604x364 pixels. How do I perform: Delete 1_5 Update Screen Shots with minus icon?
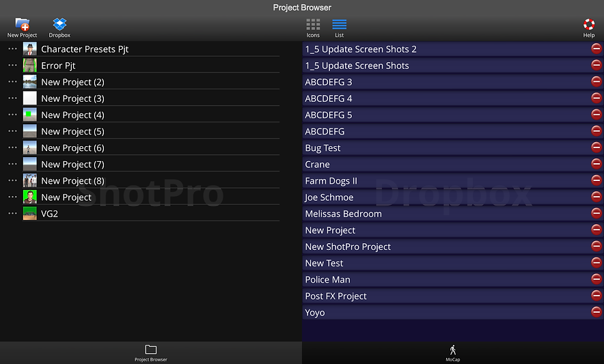(x=596, y=65)
